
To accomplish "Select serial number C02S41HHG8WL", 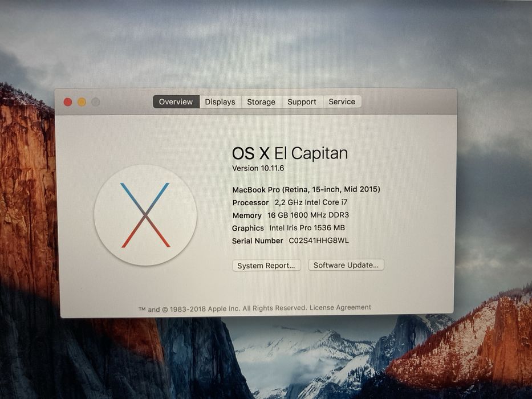I will click(x=319, y=241).
